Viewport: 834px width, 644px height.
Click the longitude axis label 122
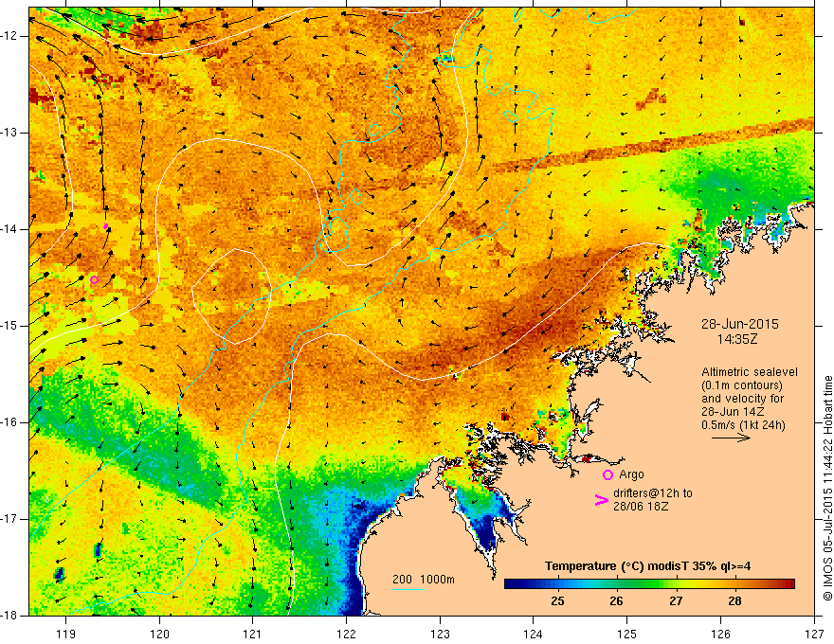(346, 634)
